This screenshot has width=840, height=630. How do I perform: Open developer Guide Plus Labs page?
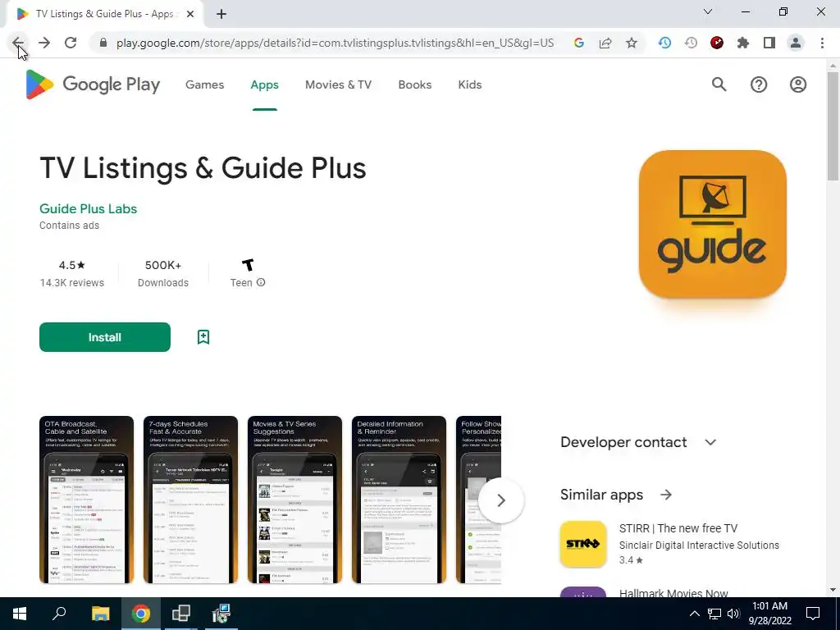89,209
